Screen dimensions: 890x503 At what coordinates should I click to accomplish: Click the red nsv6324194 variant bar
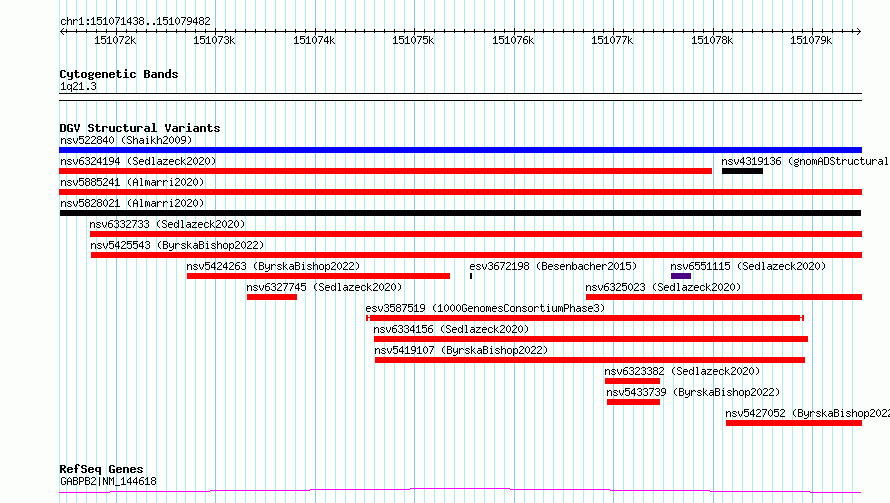pos(385,171)
